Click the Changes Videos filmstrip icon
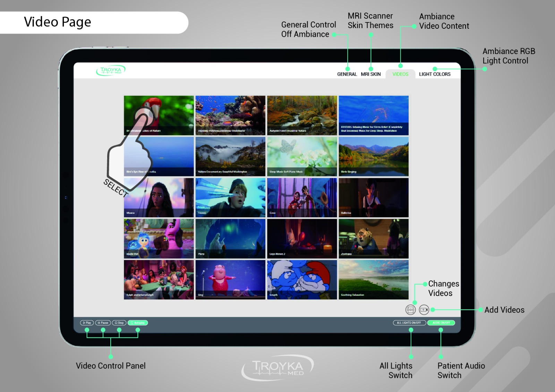The image size is (555, 392). [x=410, y=310]
